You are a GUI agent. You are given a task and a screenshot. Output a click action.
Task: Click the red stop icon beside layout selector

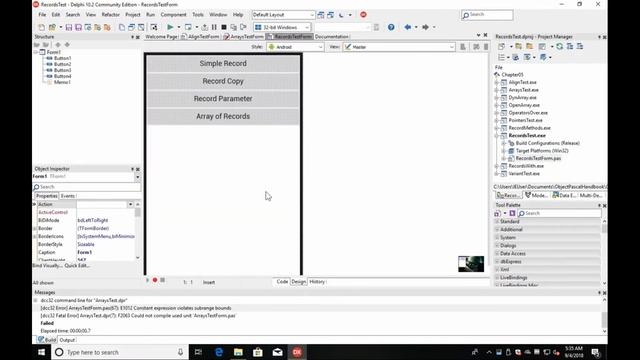pos(363,15)
